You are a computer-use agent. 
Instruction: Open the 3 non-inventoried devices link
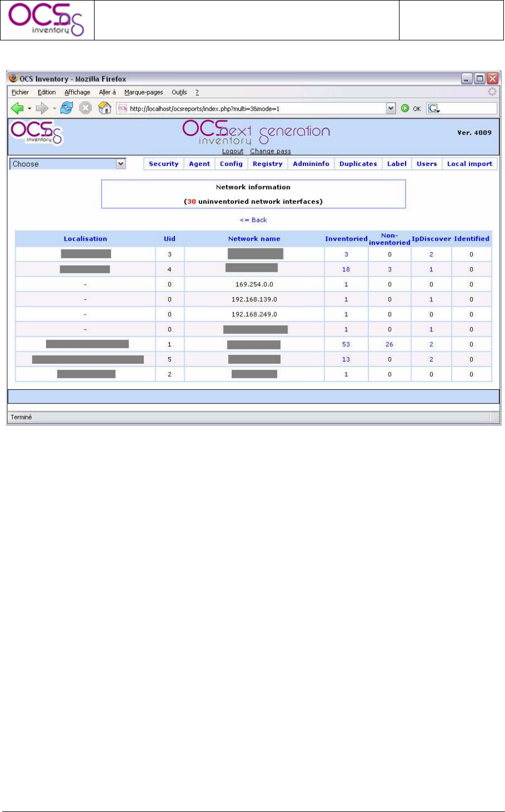pyautogui.click(x=390, y=269)
